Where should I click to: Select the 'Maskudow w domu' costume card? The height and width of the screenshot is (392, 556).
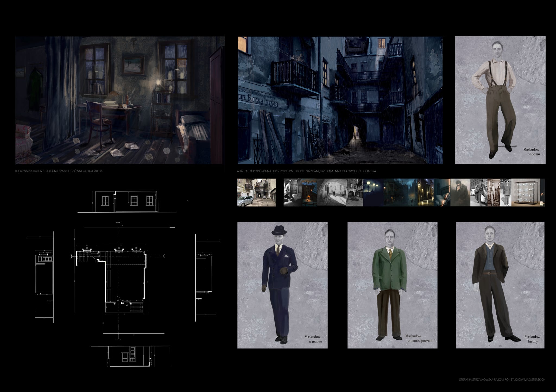click(x=500, y=100)
